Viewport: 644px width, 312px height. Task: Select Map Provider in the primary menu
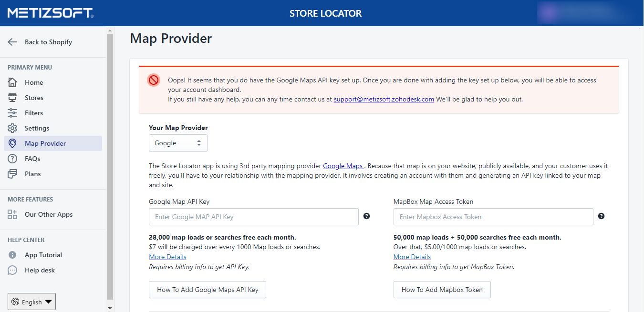pyautogui.click(x=45, y=143)
